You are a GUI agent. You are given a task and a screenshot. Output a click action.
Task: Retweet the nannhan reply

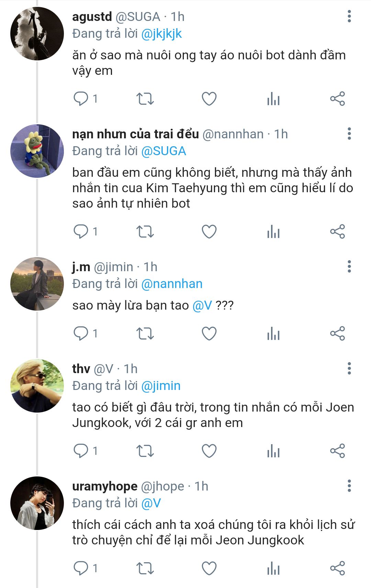145,232
